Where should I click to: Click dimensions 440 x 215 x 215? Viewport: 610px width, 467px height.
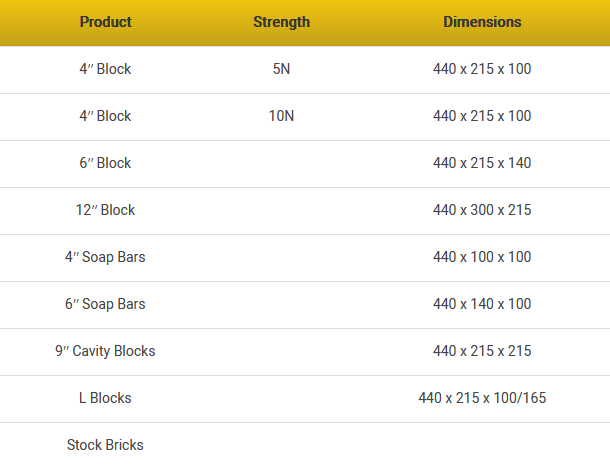[482, 351]
